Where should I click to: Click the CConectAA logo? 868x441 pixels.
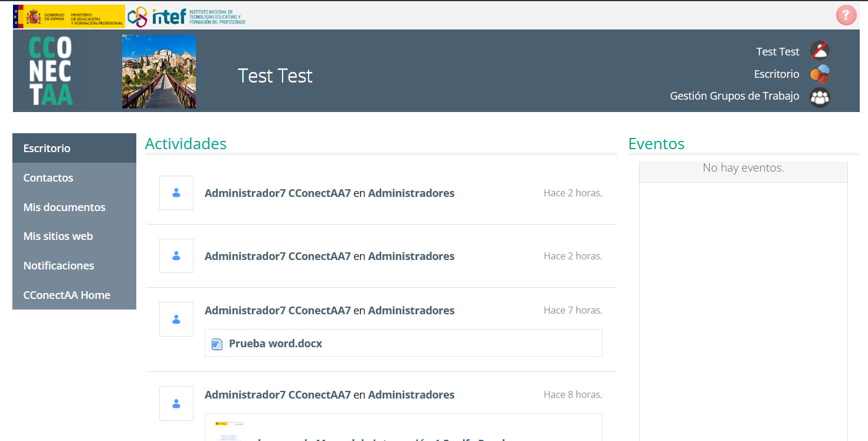(51, 71)
